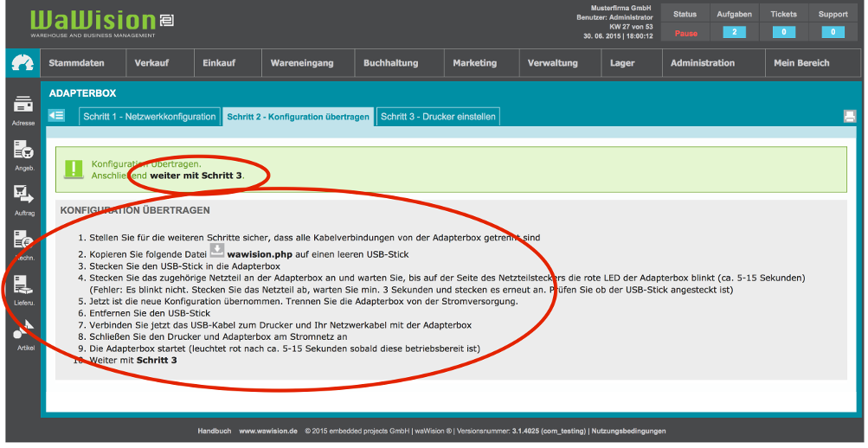The width and height of the screenshot is (868, 448).
Task: Click the printer icon at panel right
Action: click(850, 117)
